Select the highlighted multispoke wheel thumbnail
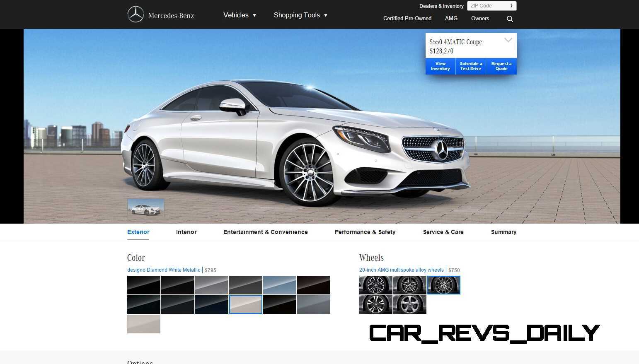 (444, 285)
